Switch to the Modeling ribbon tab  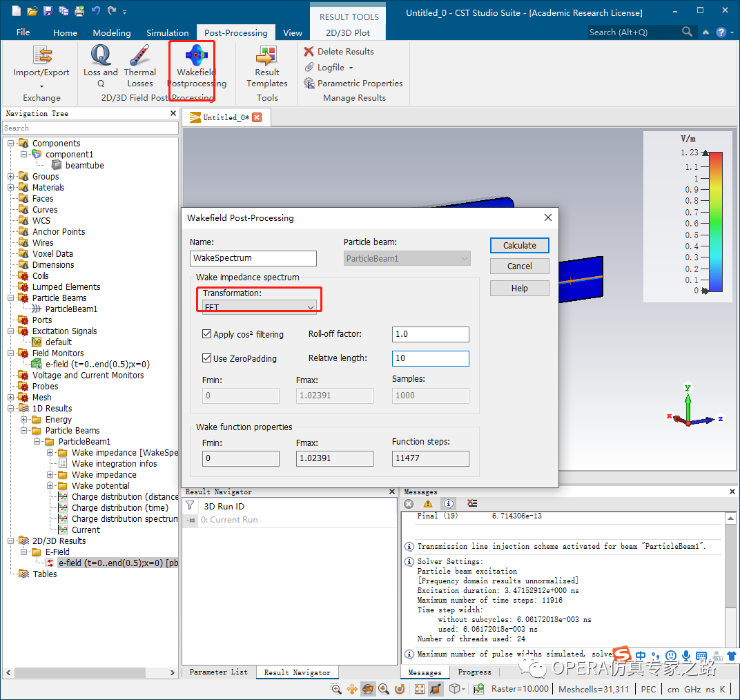coord(112,32)
